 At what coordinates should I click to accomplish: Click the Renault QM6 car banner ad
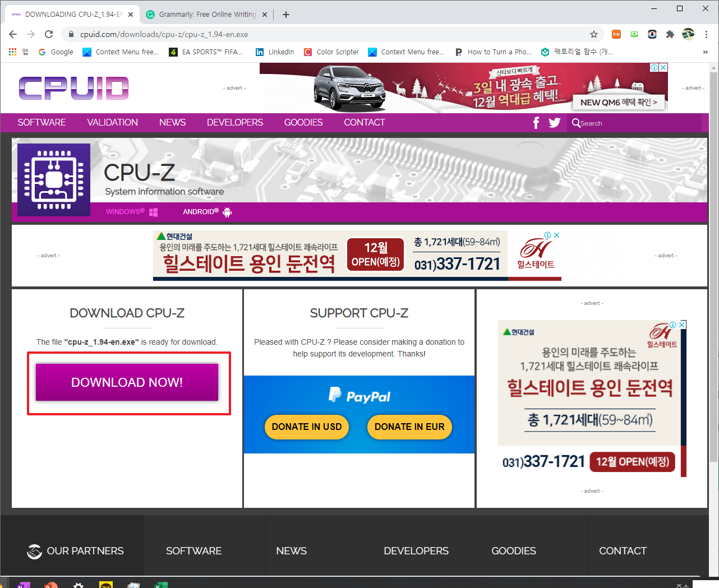[463, 87]
